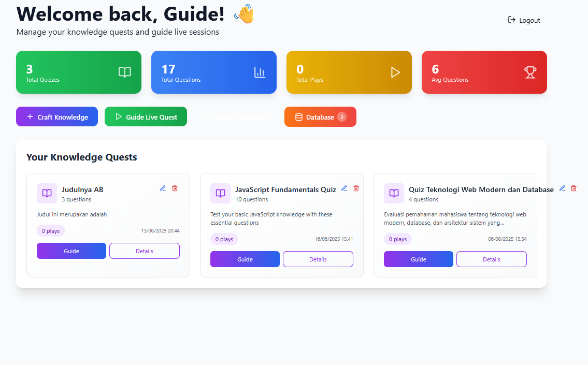The width and height of the screenshot is (588, 365).
Task: Edit the JavaScript Fundamentals Quiz using the pencil icon
Action: 344,188
